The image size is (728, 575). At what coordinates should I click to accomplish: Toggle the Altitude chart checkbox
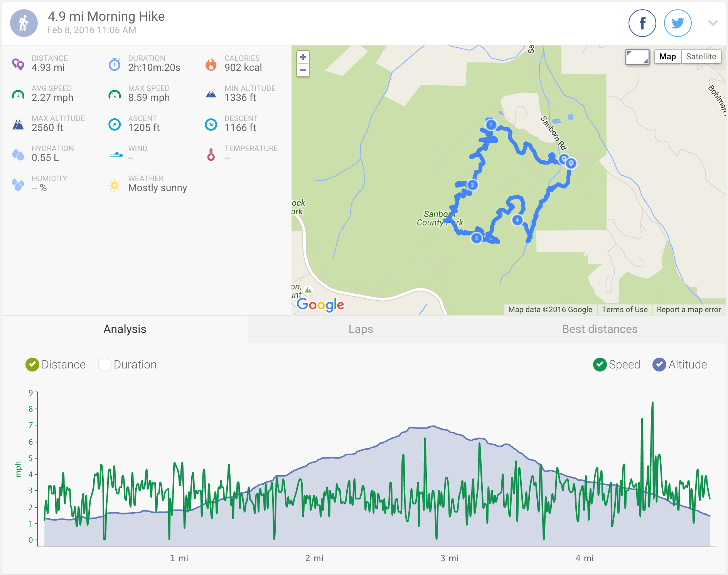(659, 365)
